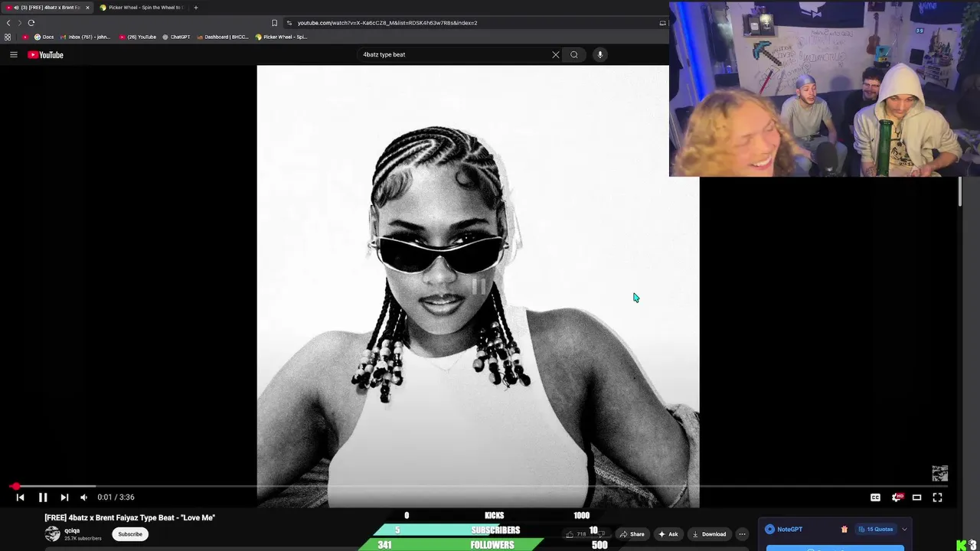Open the Inbox Gmail bookmark

coord(84,37)
